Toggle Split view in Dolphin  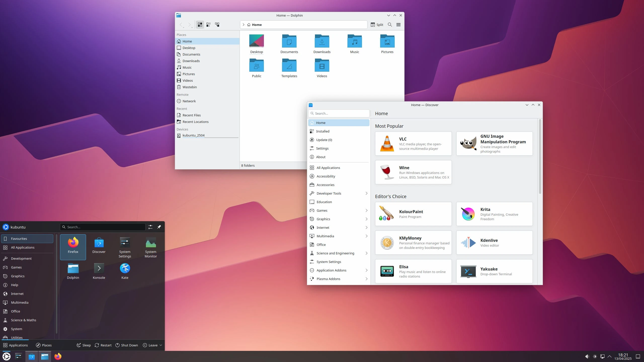(377, 25)
